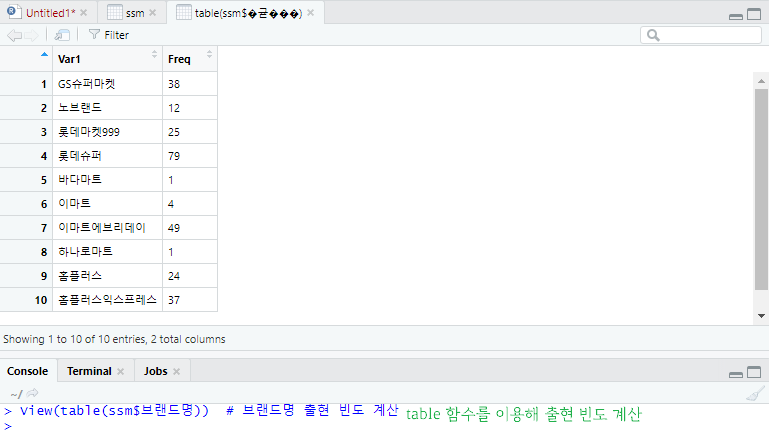Maximize the console pane
Viewport: 769px width, 438px height.
754,372
